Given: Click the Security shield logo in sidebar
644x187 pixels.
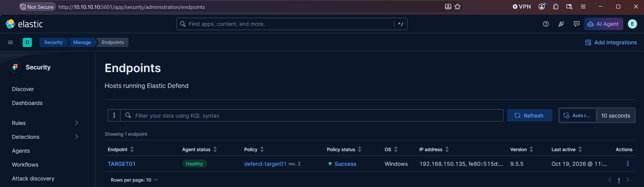Looking at the screenshot, I should (x=15, y=67).
